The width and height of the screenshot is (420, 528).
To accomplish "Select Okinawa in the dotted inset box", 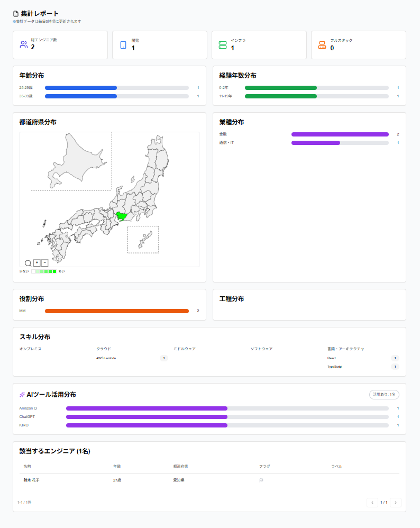I will (x=145, y=240).
